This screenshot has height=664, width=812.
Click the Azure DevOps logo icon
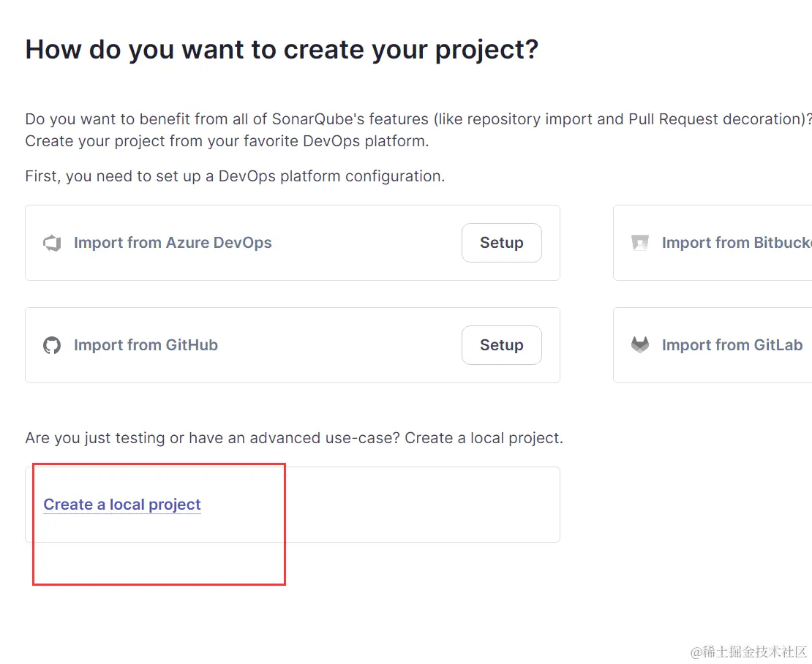[x=51, y=244]
